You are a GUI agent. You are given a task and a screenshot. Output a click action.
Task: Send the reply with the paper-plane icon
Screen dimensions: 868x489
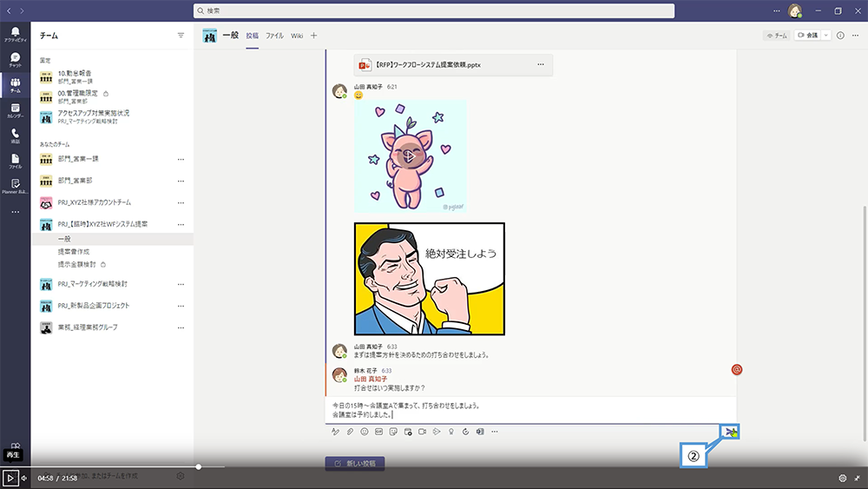pos(730,432)
